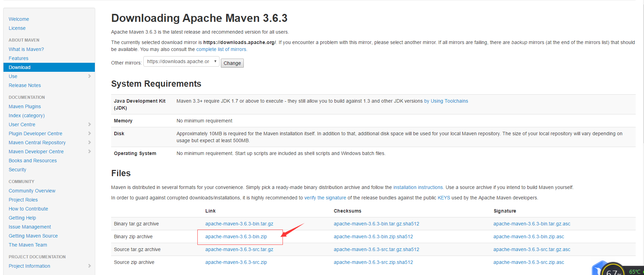Image resolution: width=644 pixels, height=275 pixels.
Task: Open How to Contribute link
Action: pos(28,209)
